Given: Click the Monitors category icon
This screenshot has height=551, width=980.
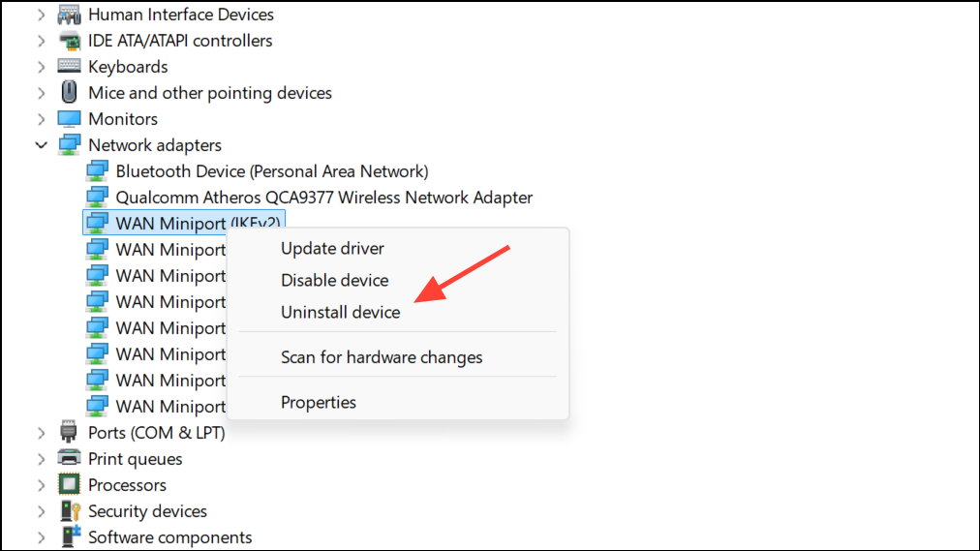Looking at the screenshot, I should pos(69,119).
